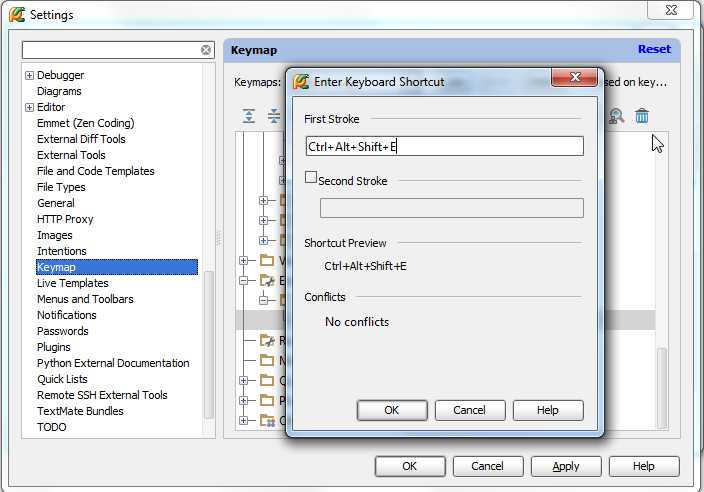Select TextMate Bundles settings
This screenshot has height=492, width=704.
[x=80, y=411]
